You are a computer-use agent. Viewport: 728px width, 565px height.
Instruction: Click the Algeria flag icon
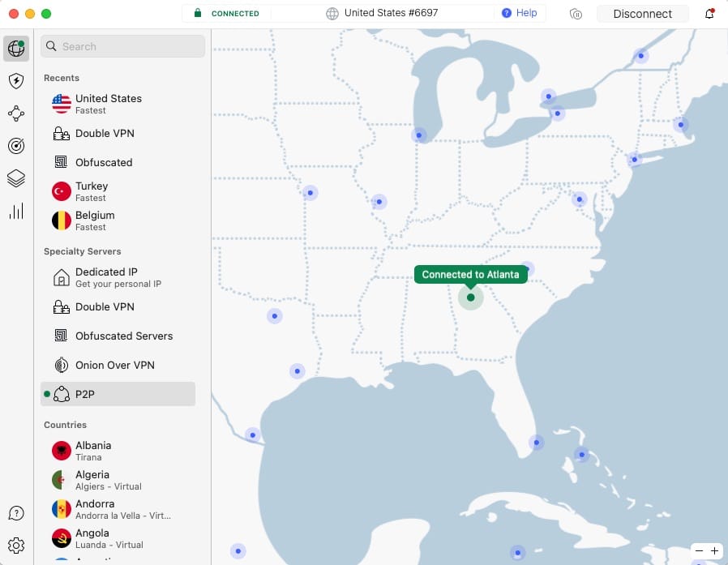point(62,480)
